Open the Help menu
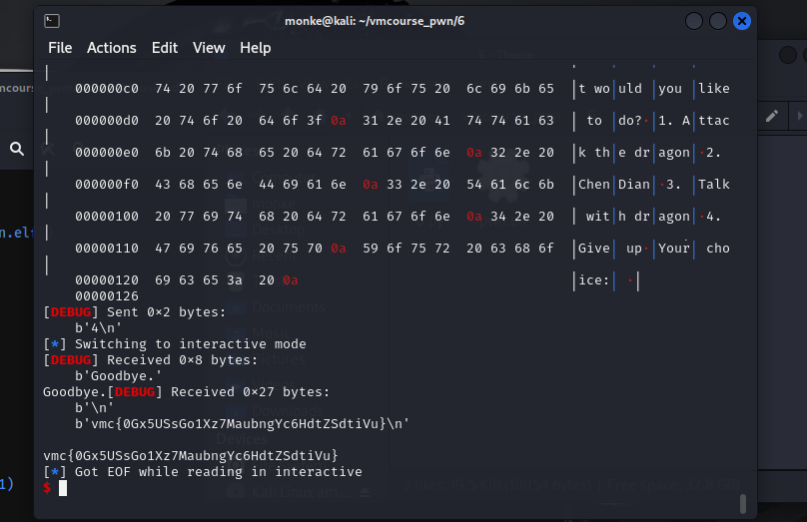 pos(255,48)
